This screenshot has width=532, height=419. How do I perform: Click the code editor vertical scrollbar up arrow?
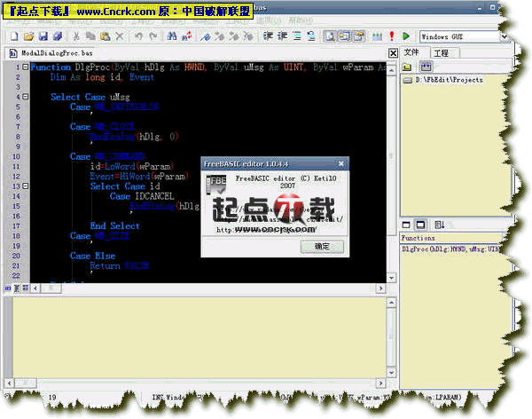pos(392,70)
